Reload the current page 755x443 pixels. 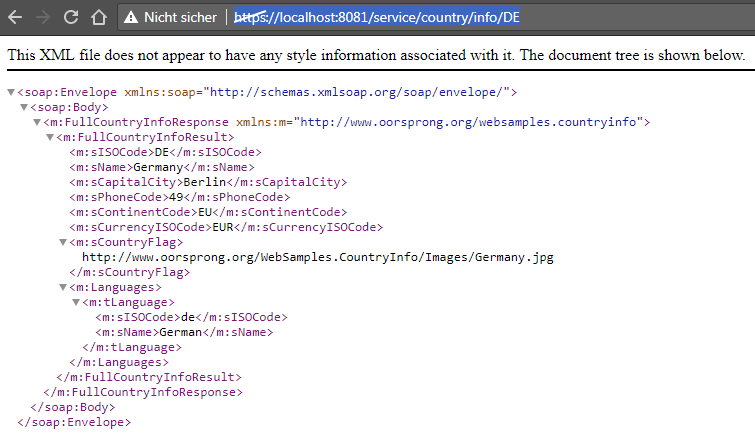(x=70, y=17)
